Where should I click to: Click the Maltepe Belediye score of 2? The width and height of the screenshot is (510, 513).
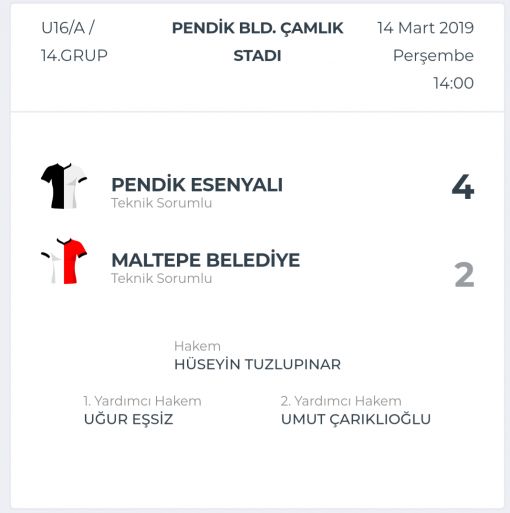pyautogui.click(x=464, y=275)
